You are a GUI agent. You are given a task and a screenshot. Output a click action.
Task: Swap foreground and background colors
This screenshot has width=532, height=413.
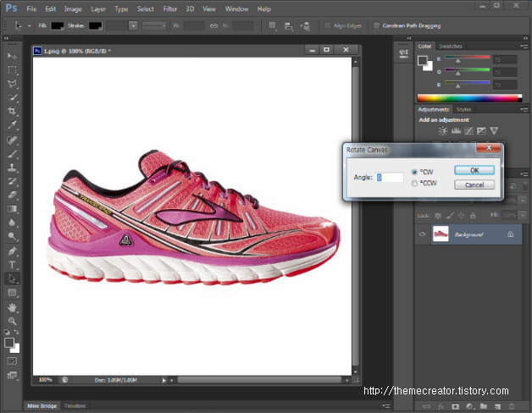(x=16, y=332)
